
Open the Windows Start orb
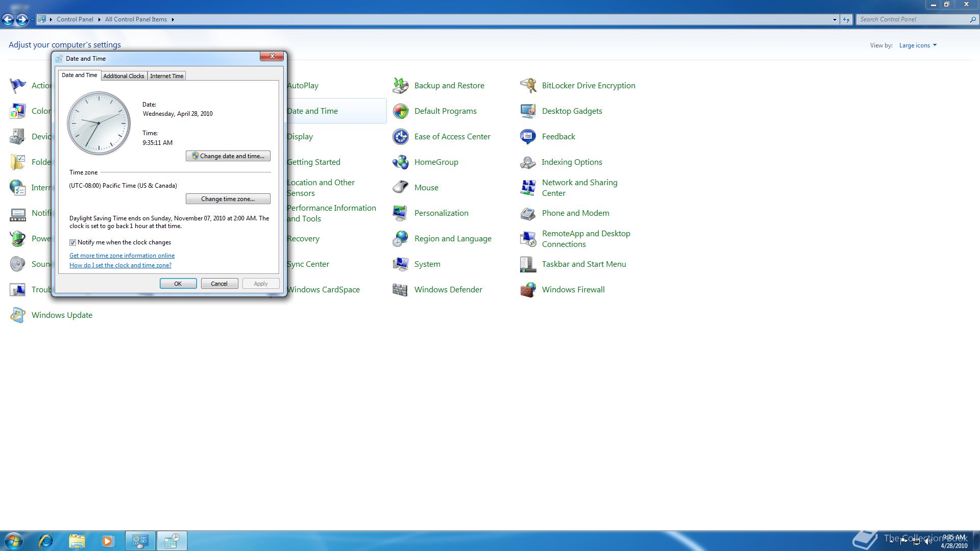point(14,541)
